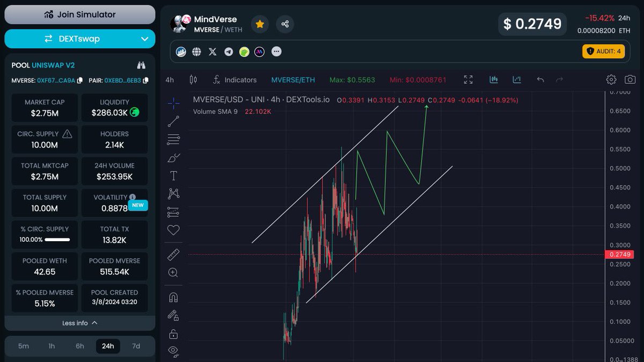This screenshot has height=362, width=644.
Task: Take a chart screenshot with the camera icon
Action: click(631, 79)
